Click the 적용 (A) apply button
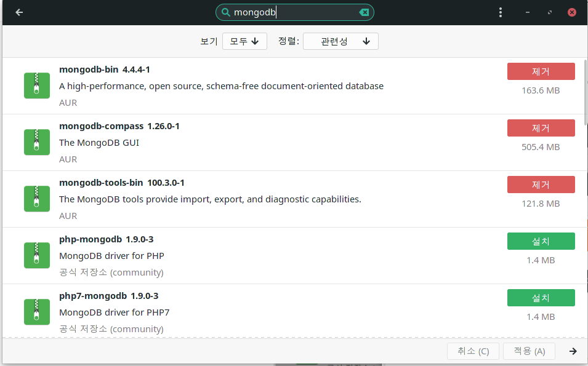This screenshot has height=366, width=588. coord(529,351)
